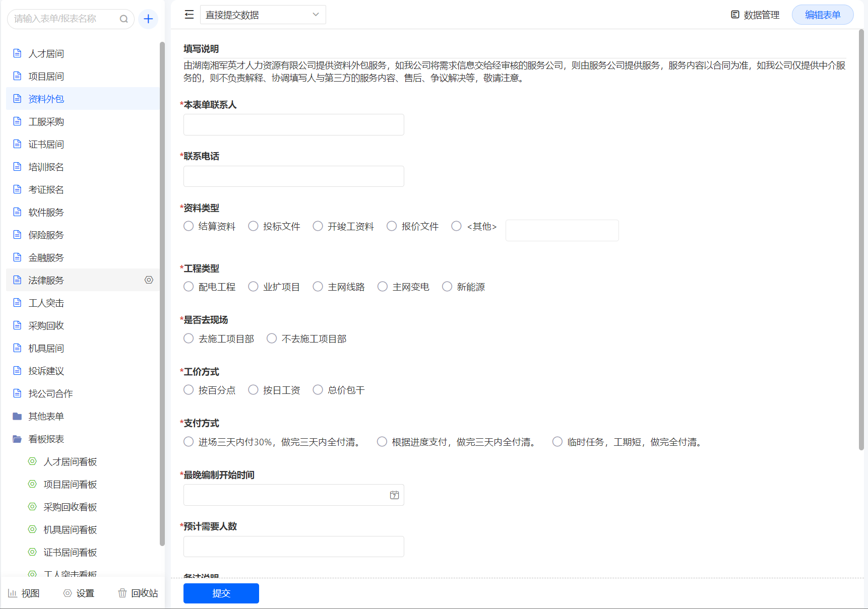868x609 pixels.
Task: Expand the 其他表单 folder
Action: pos(18,416)
